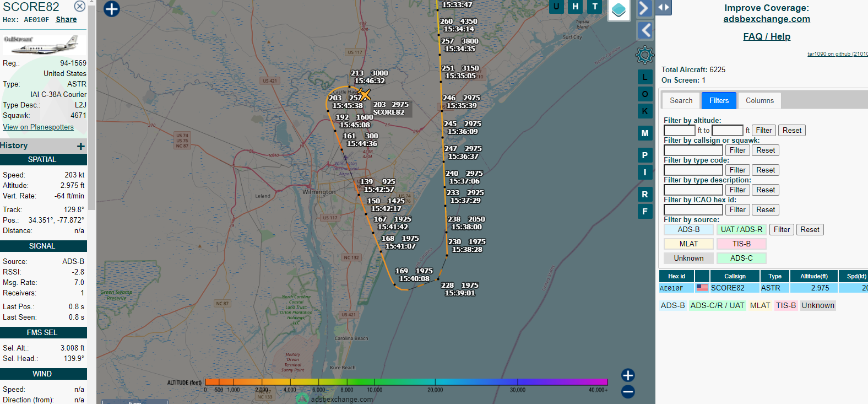Open the settings gear icon
Screen dimensions: 868x404
pyautogui.click(x=644, y=55)
